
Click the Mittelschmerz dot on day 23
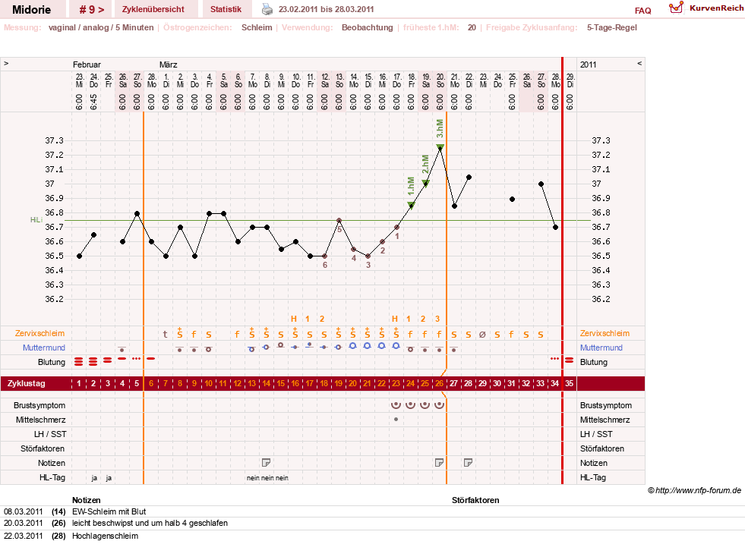coord(396,420)
